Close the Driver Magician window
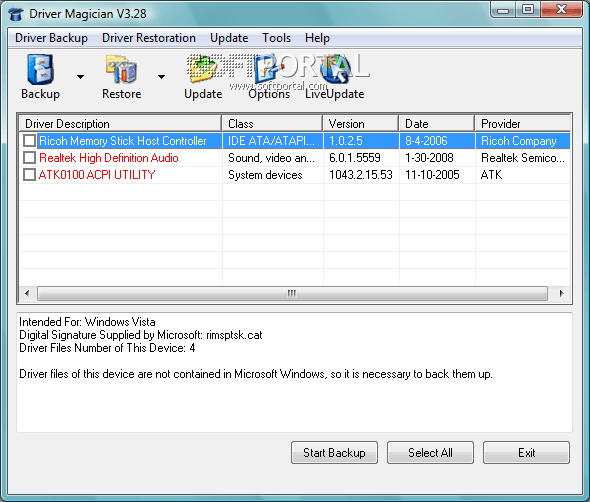This screenshot has height=502, width=590. [561, 9]
